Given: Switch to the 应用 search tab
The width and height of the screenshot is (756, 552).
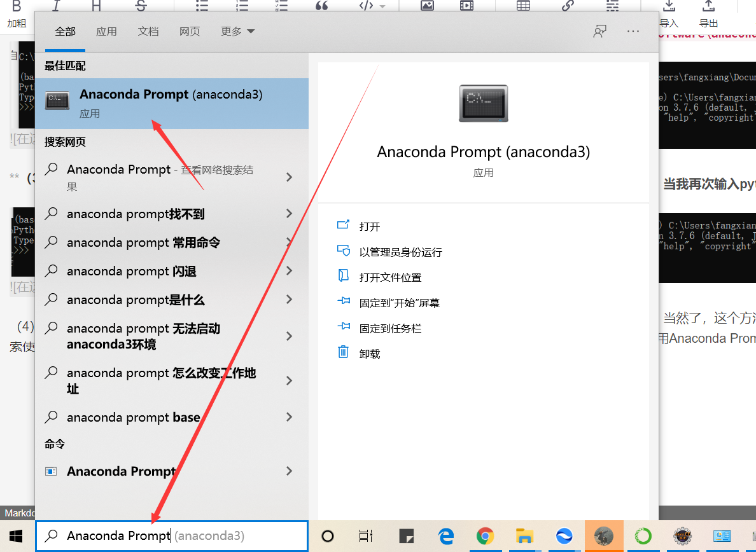Looking at the screenshot, I should pyautogui.click(x=106, y=32).
